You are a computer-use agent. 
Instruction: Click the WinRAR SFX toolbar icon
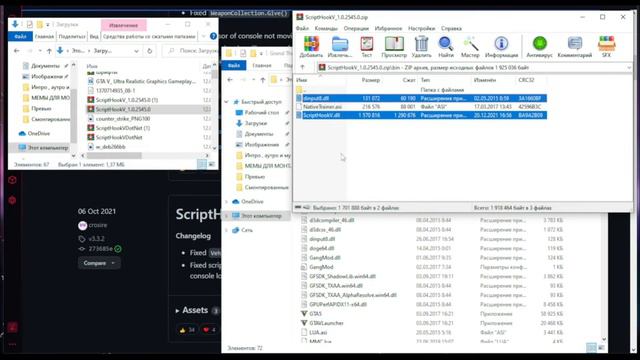[x=606, y=43]
